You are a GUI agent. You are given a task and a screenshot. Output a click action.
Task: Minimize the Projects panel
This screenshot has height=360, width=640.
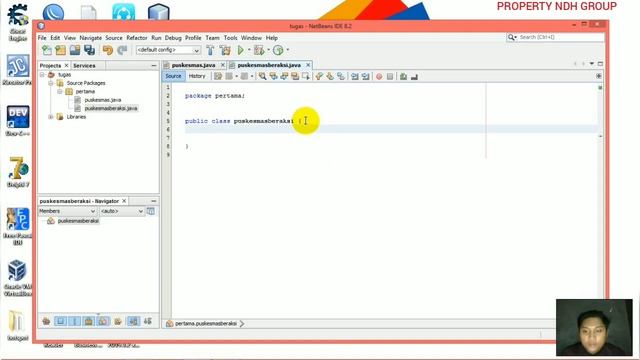coord(153,66)
